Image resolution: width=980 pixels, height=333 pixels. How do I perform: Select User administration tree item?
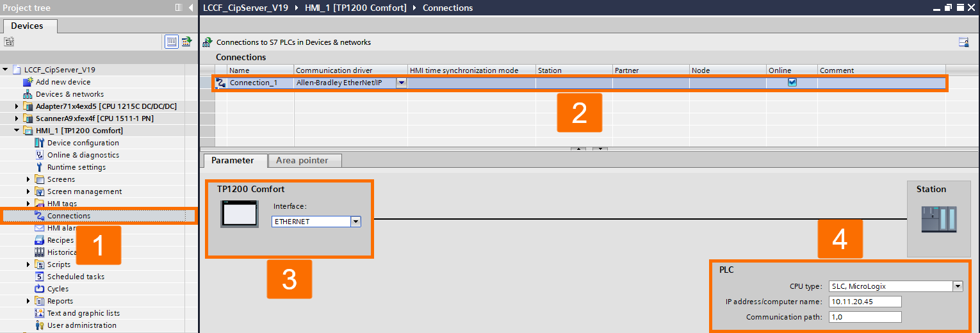[82, 325]
